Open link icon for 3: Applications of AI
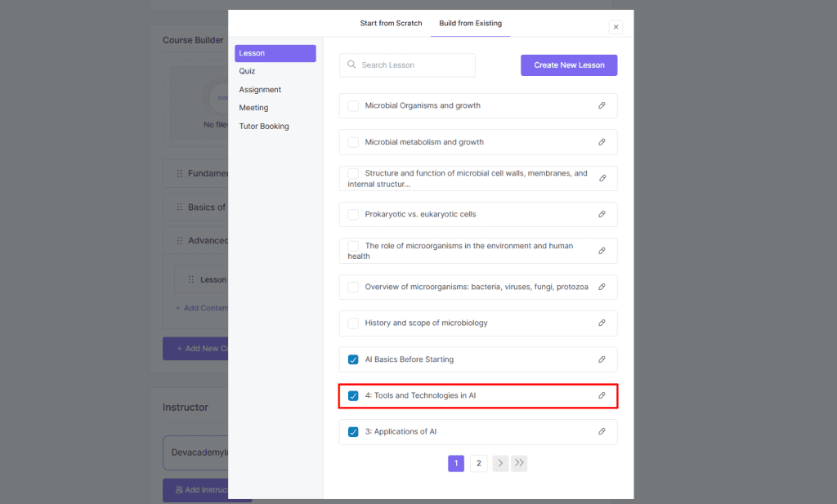This screenshot has width=837, height=504. 602,431
